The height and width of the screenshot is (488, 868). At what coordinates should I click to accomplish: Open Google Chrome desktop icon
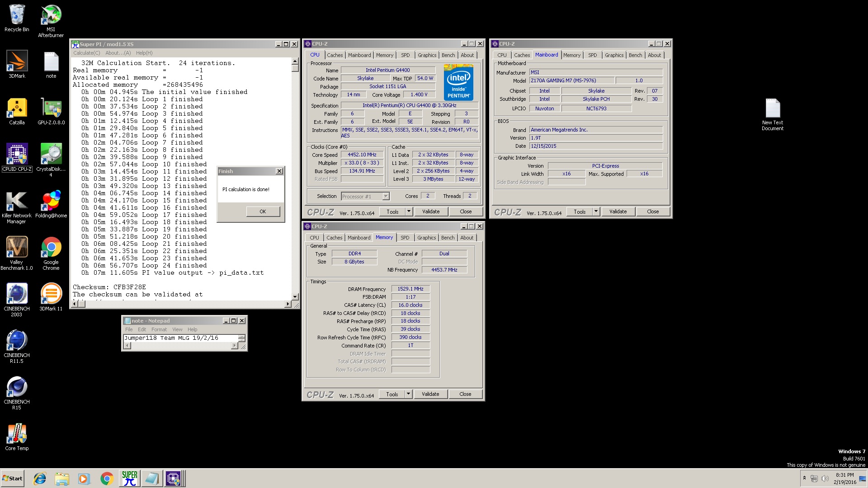[x=51, y=253]
